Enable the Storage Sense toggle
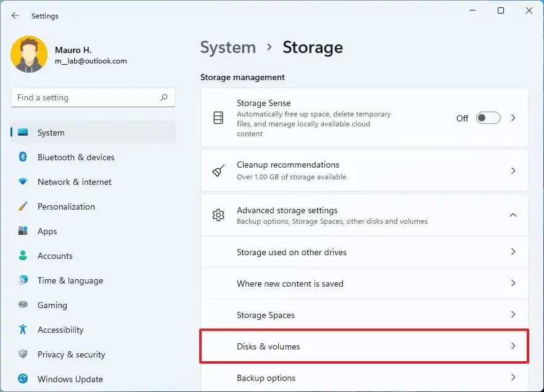544x392 pixels. tap(488, 117)
